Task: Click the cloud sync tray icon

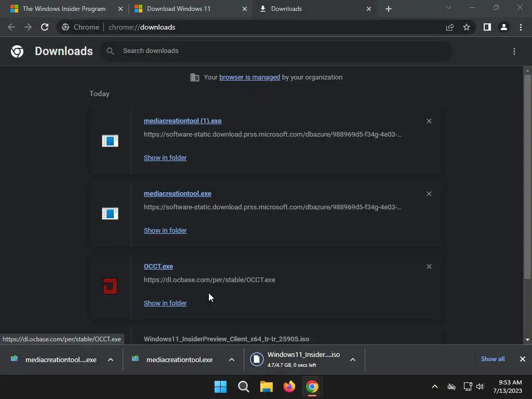Action: tap(451, 387)
